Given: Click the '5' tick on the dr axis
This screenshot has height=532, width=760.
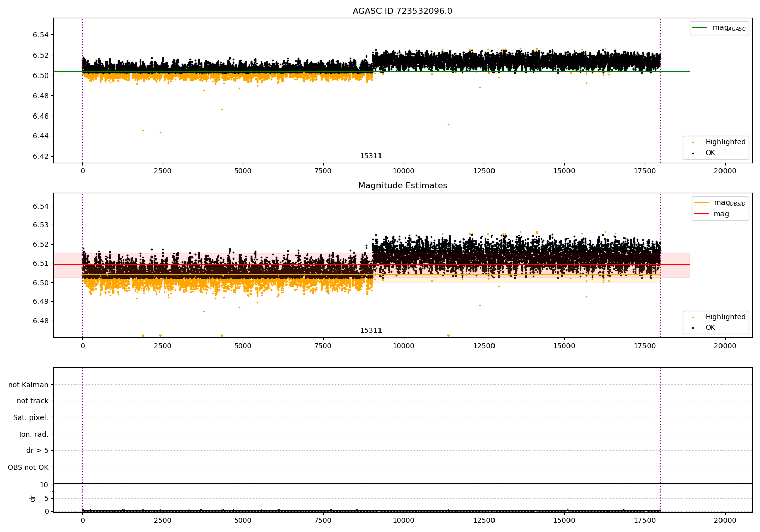Looking at the screenshot, I should 46,498.
